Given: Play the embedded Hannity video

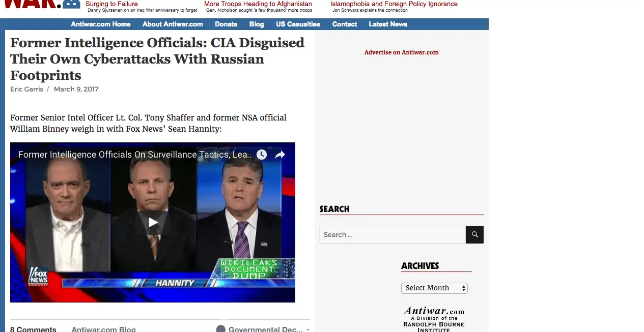Looking at the screenshot, I should (153, 222).
